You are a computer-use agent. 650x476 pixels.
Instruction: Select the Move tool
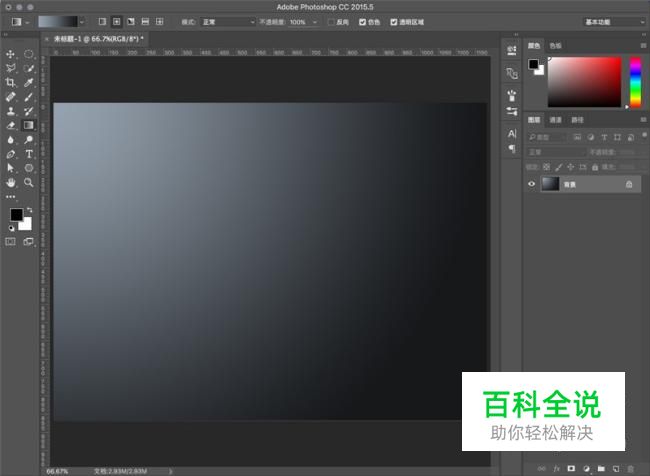tap(11, 54)
